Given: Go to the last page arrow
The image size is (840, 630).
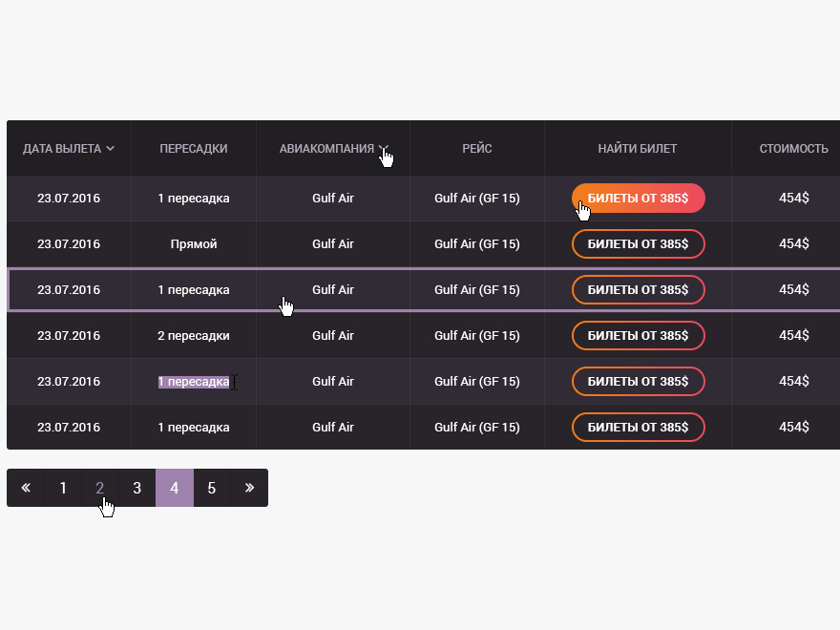Looking at the screenshot, I should pyautogui.click(x=249, y=488).
